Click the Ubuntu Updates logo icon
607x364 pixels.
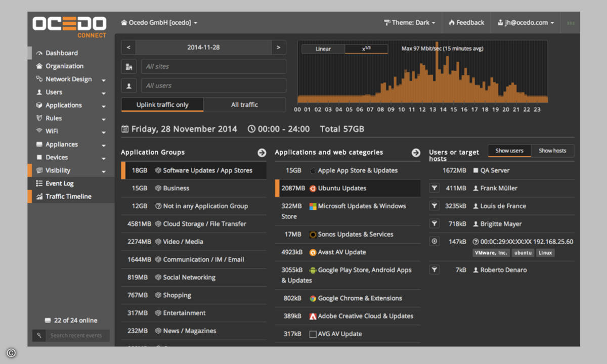(313, 189)
